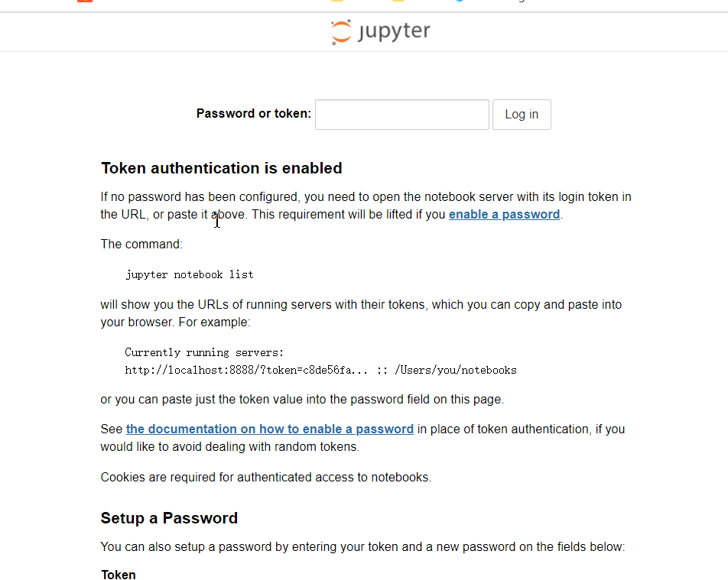Select the Password or token label
Viewport: 728px width, 580px height.
[x=253, y=113]
